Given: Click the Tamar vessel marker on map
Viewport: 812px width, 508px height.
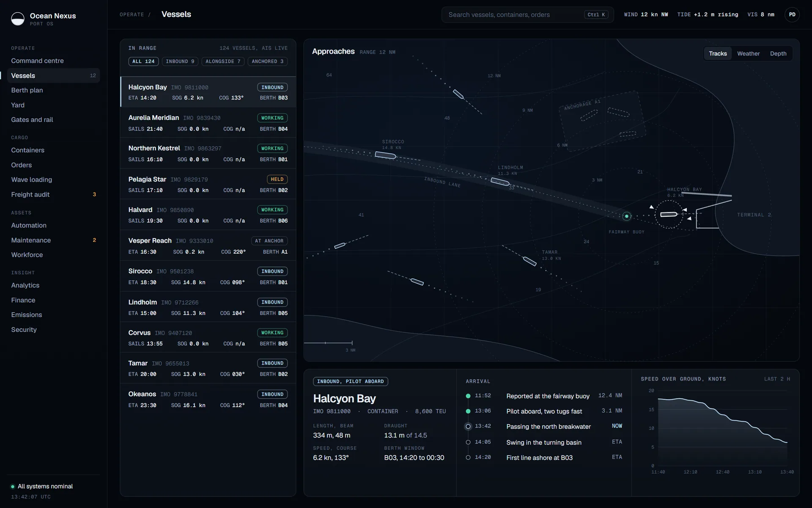Looking at the screenshot, I should click(529, 261).
